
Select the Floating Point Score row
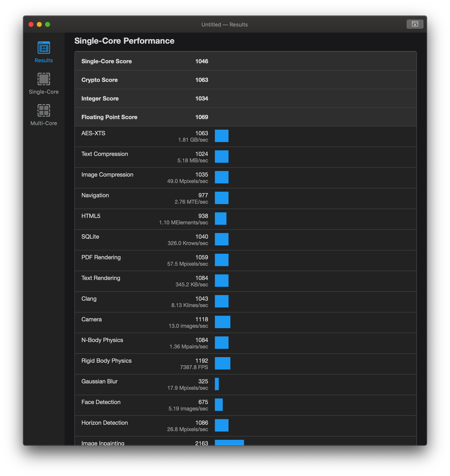point(245,117)
